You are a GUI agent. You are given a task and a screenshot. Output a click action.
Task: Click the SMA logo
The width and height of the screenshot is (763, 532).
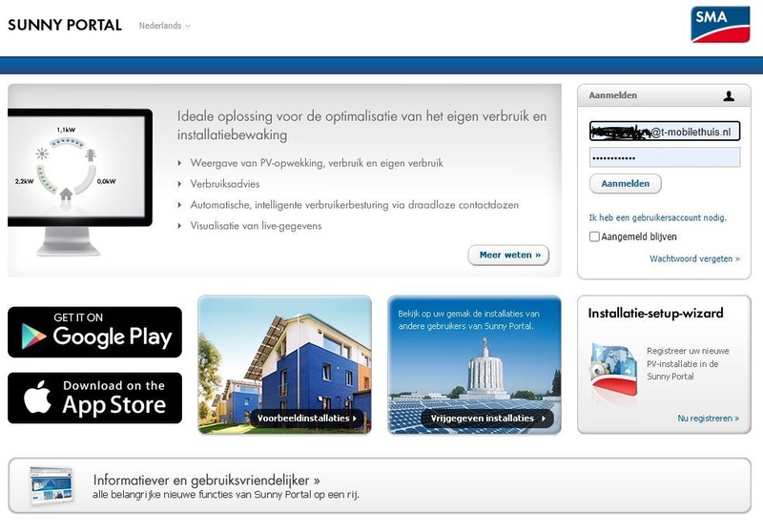point(720,25)
